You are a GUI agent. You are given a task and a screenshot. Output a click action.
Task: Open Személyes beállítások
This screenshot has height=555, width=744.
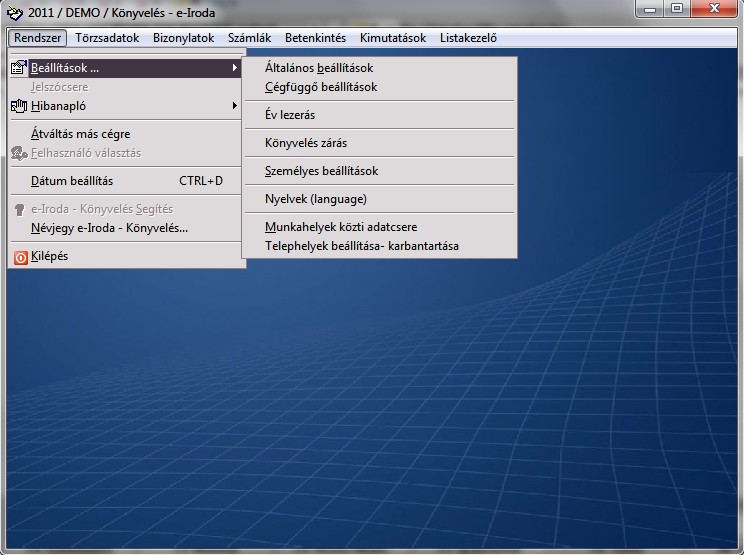(321, 171)
